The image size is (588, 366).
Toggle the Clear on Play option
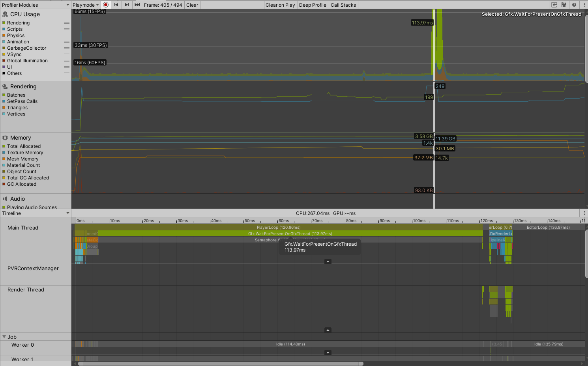[280, 5]
